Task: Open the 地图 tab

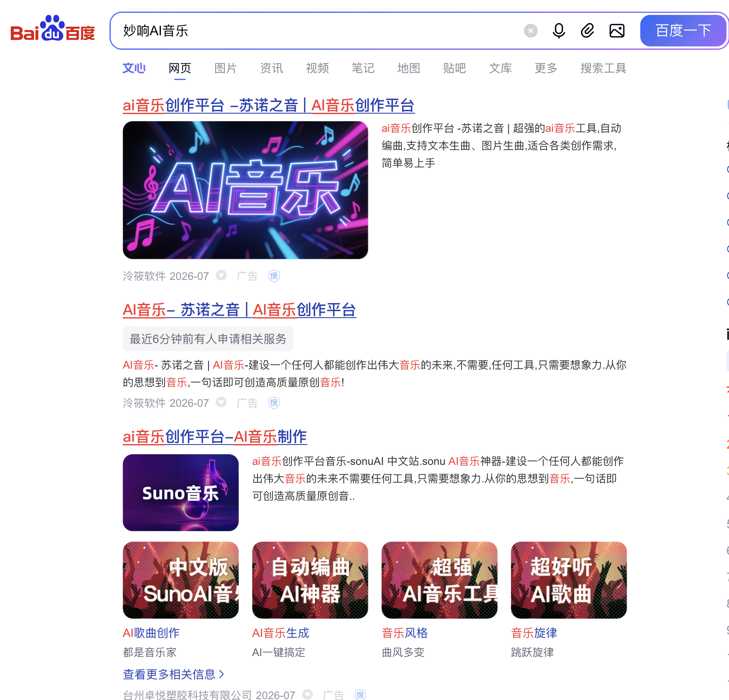Action: (x=409, y=68)
